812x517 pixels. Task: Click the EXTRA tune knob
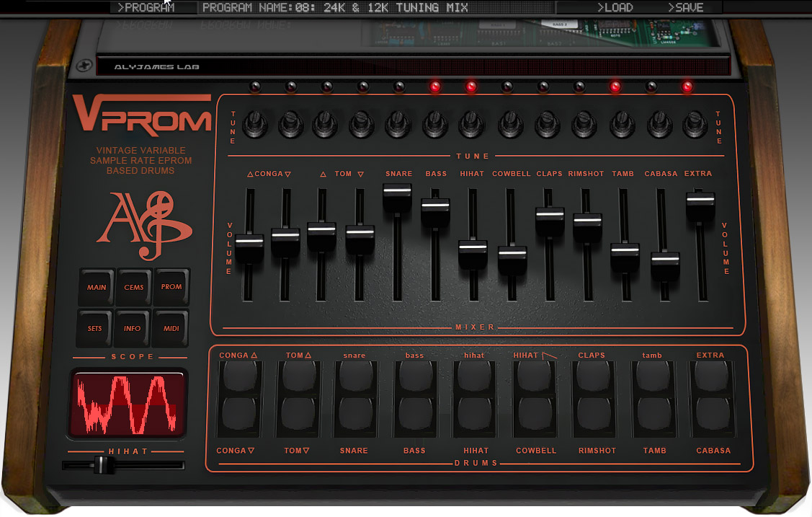695,125
